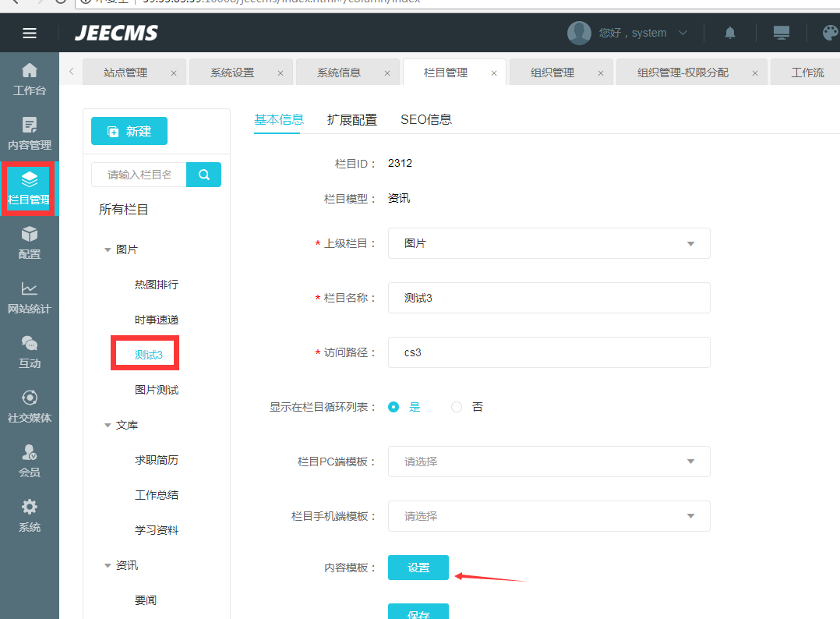The height and width of the screenshot is (619, 840).
Task: Select 热图排行 in the tree
Action: pos(157,285)
